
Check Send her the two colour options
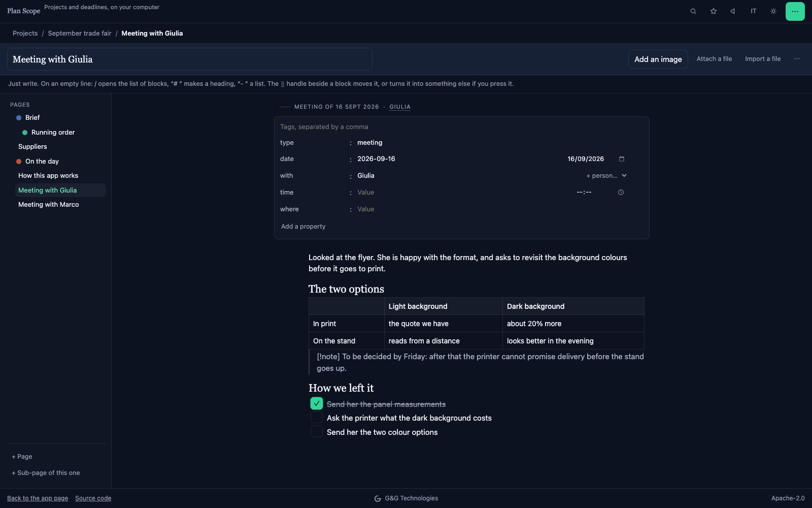(x=317, y=432)
